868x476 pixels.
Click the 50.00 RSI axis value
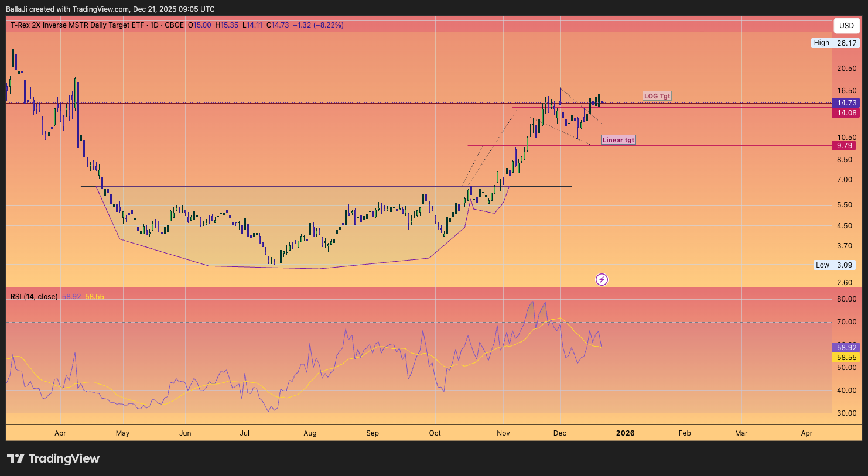pos(847,368)
